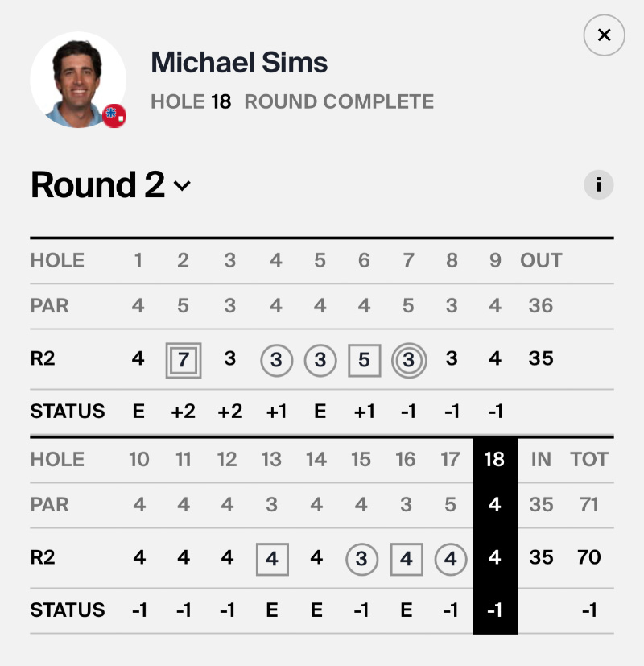Click the birdie 3 on hole 5
This screenshot has height=666, width=644.
(x=320, y=359)
